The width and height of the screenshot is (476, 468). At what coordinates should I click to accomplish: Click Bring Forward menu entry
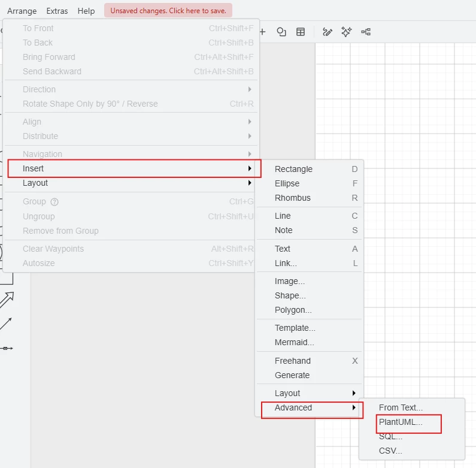coord(131,57)
